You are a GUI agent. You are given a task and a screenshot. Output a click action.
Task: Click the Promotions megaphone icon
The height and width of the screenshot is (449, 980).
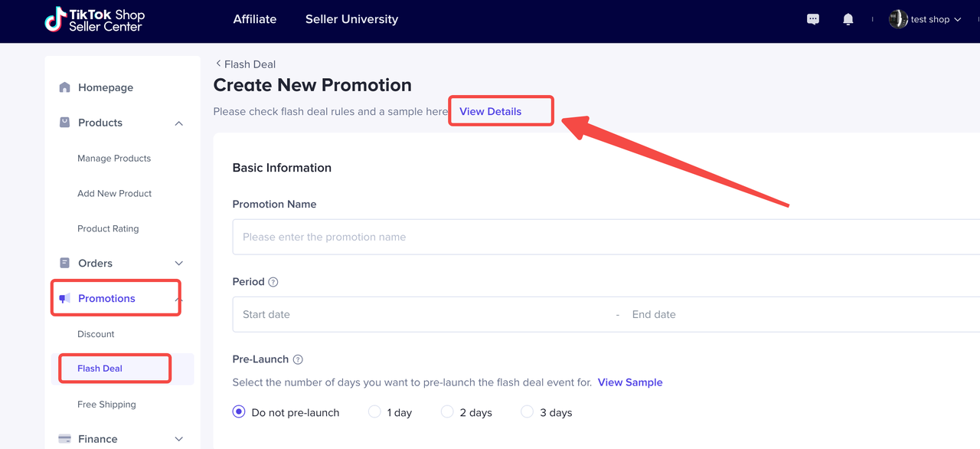(65, 299)
